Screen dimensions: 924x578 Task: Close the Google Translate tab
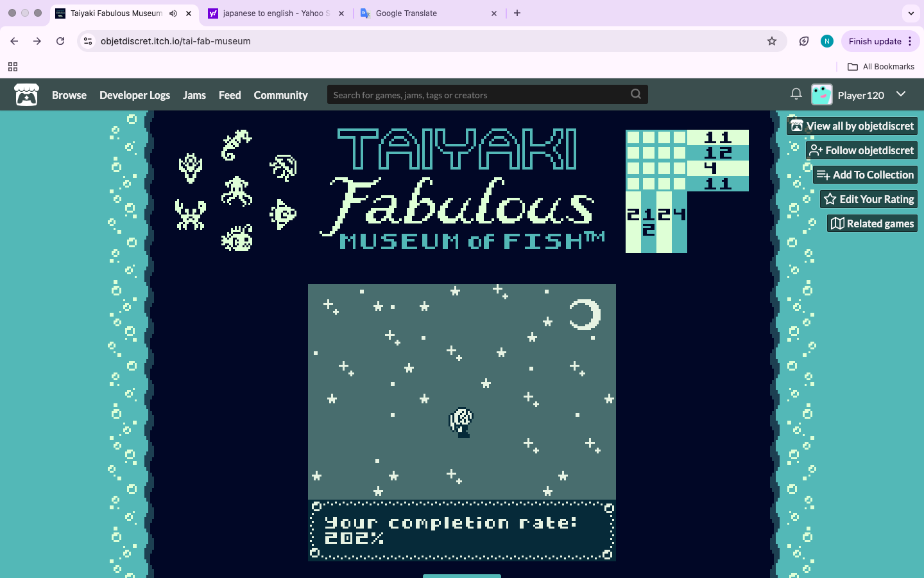[494, 13]
